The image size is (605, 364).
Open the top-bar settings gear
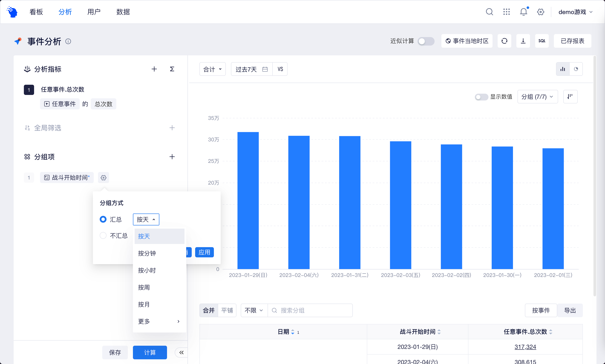(540, 12)
